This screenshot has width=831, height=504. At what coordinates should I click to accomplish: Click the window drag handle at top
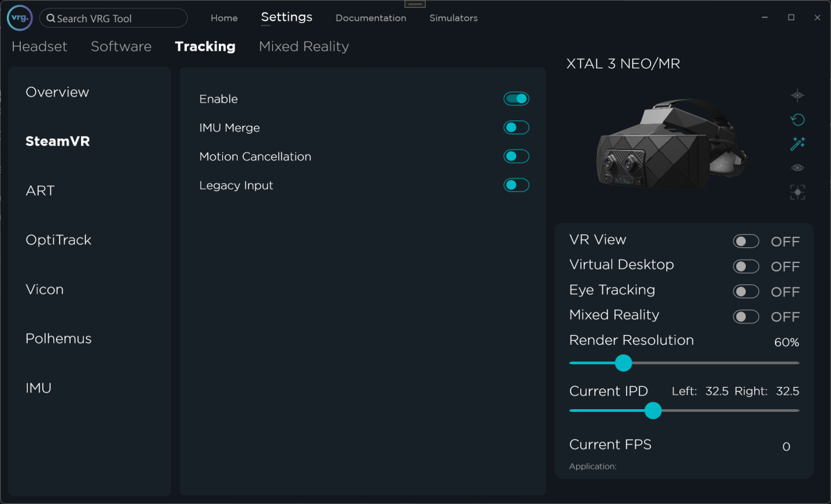(x=415, y=3)
